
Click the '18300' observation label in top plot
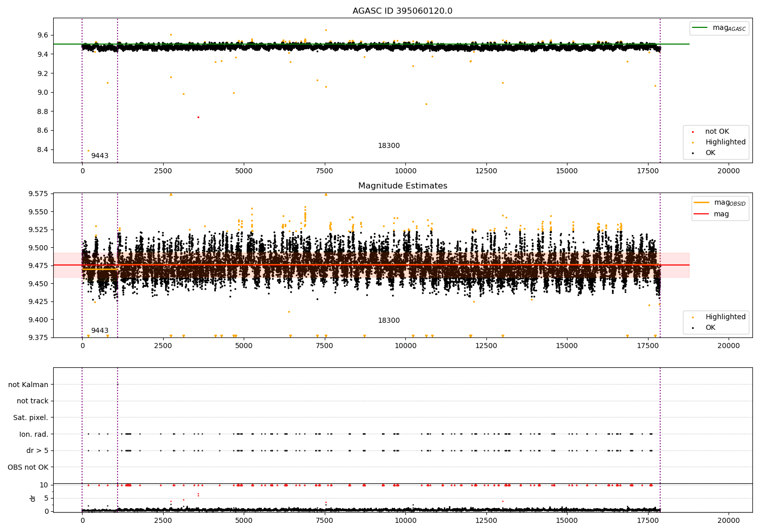coord(389,146)
